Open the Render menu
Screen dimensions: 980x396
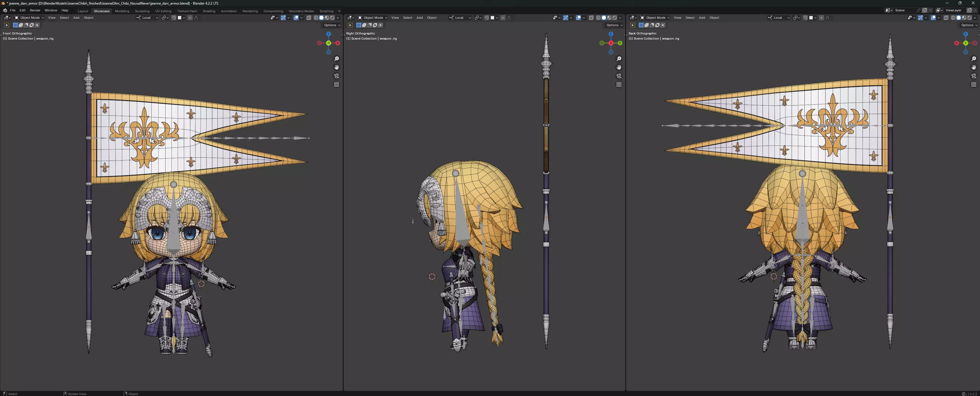pos(35,10)
